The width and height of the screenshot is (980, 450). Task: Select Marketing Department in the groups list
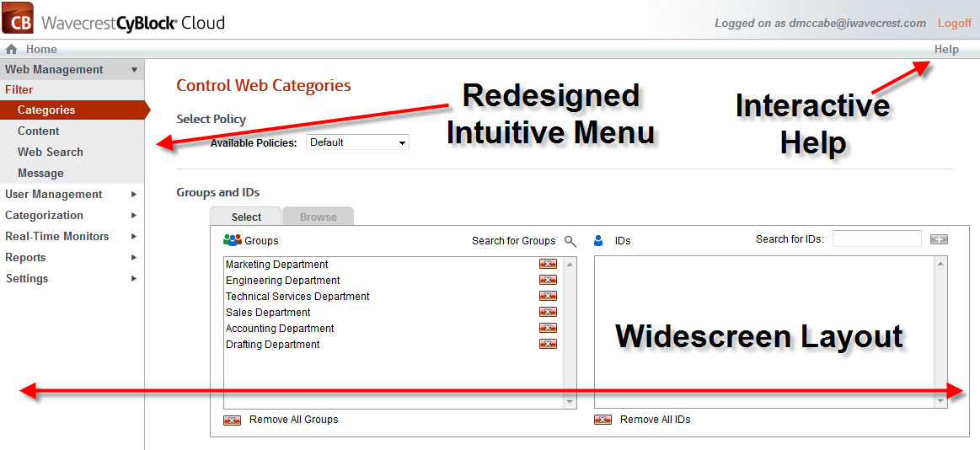coord(277,265)
